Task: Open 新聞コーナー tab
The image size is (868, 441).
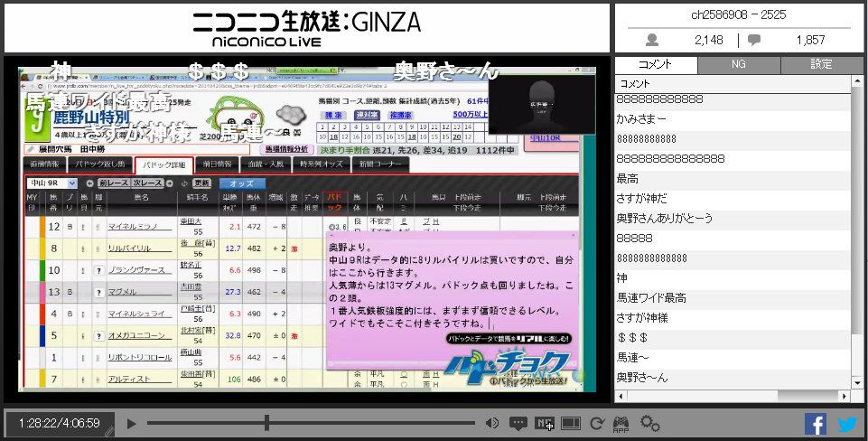Action: [x=380, y=164]
